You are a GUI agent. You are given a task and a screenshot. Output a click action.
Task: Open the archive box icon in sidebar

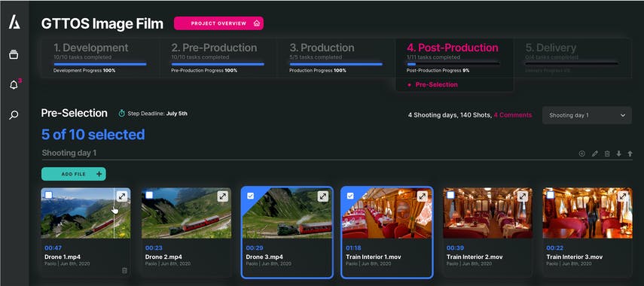click(14, 54)
